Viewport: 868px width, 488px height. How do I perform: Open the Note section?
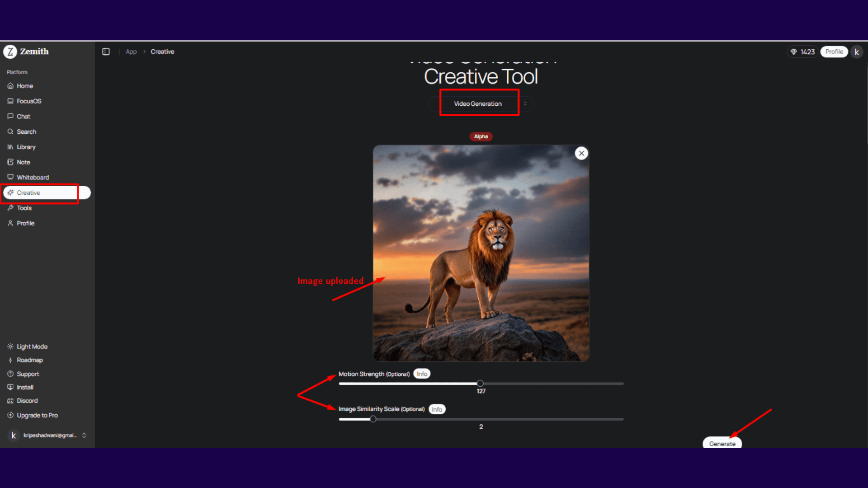(x=23, y=162)
